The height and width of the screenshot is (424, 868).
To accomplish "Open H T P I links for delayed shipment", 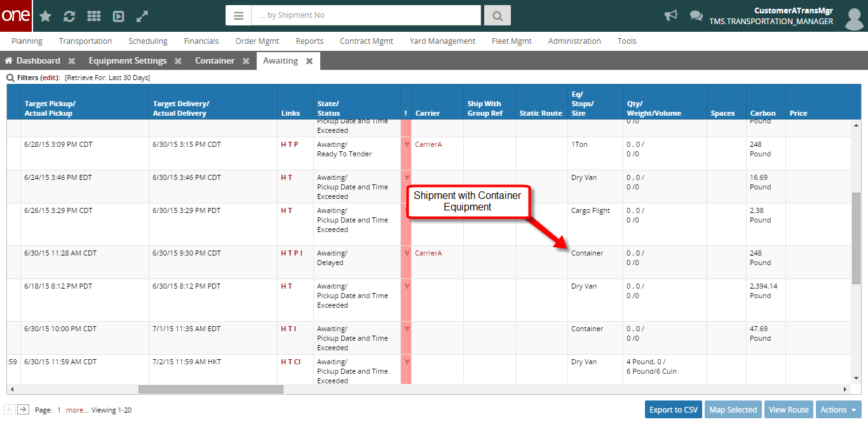I will tap(292, 253).
